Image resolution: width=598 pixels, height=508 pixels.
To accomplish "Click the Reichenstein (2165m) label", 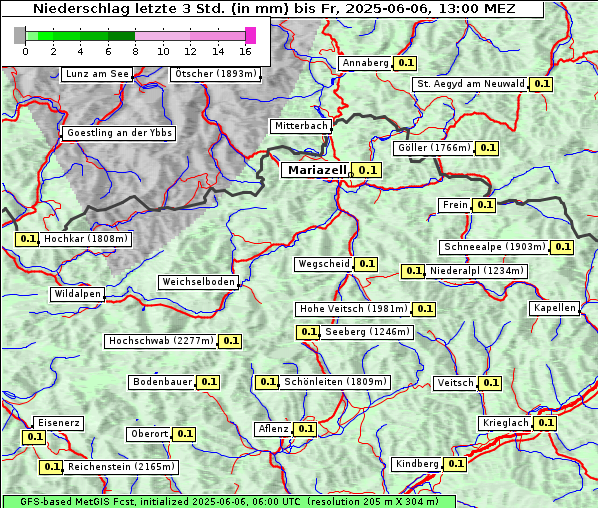I will point(121,467).
